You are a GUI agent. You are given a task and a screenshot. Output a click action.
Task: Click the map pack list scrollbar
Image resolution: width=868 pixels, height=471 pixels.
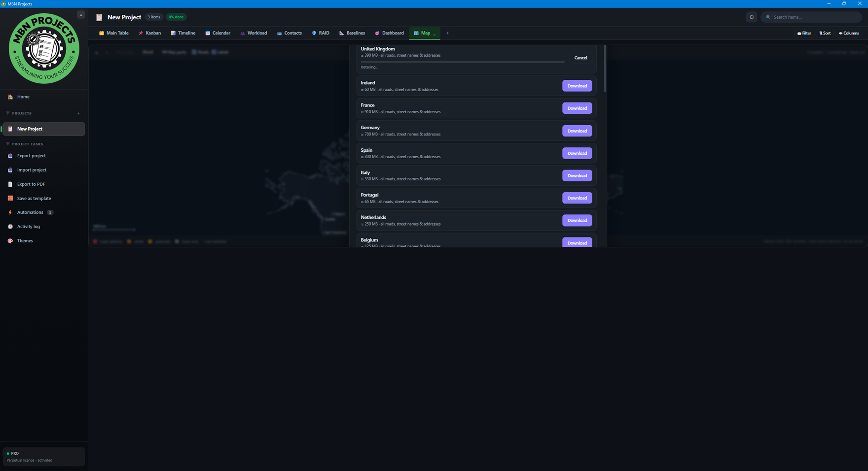pos(605,68)
